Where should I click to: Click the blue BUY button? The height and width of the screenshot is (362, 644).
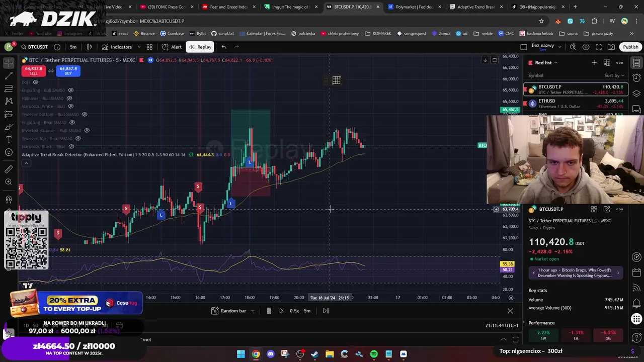click(x=68, y=71)
